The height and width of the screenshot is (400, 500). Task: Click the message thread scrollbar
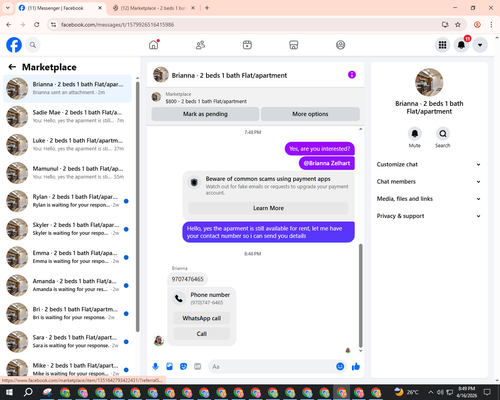[360, 296]
